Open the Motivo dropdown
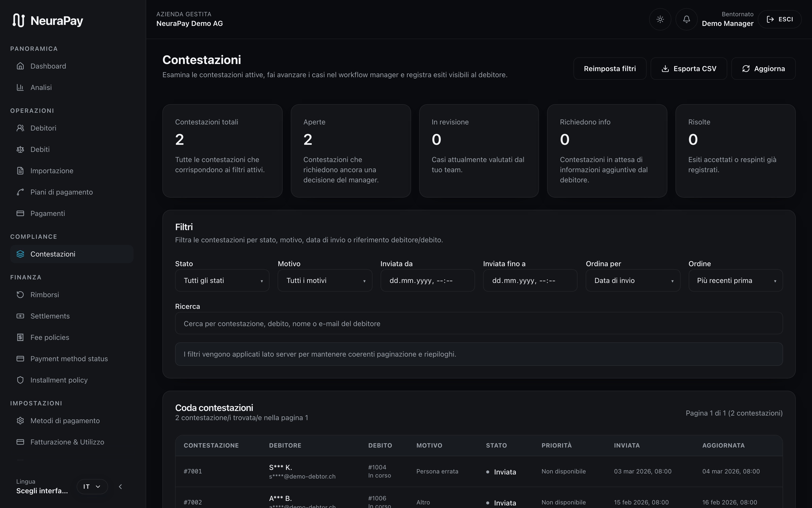The height and width of the screenshot is (508, 812). pyautogui.click(x=325, y=280)
